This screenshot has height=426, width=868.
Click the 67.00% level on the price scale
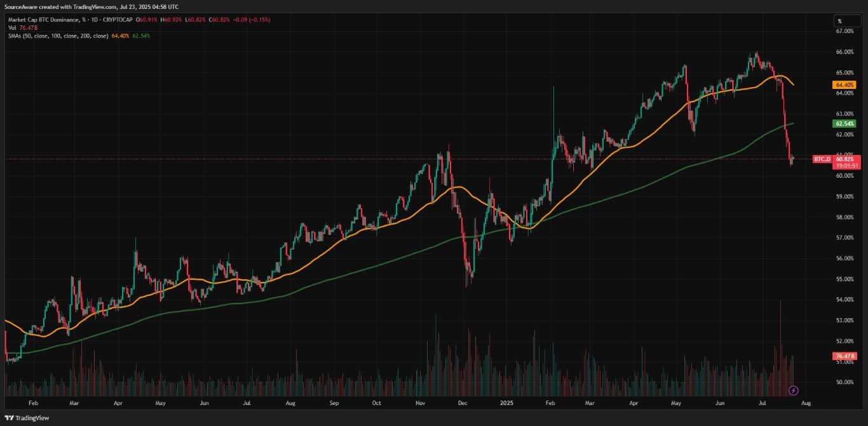pyautogui.click(x=844, y=31)
